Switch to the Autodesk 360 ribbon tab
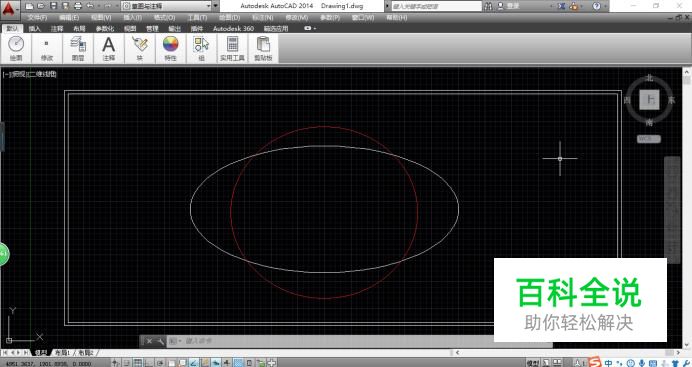This screenshot has width=692, height=367. (x=233, y=28)
